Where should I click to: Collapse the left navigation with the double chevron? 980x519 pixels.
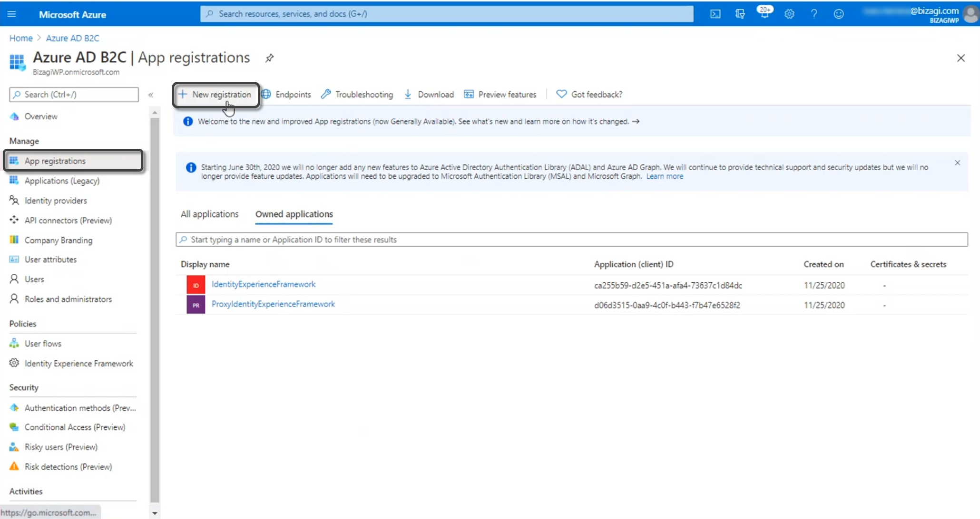click(x=151, y=95)
